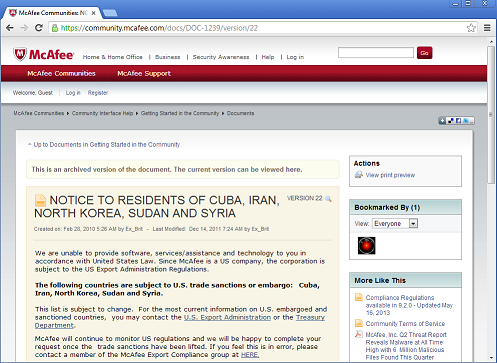Click the McAfee favicon on the browser tab

[13, 13]
